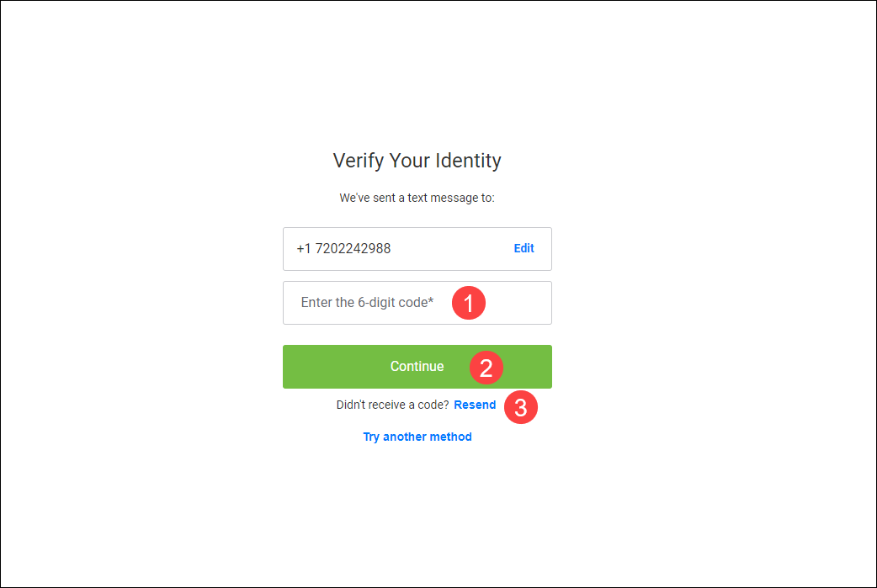877x588 pixels.
Task: Click the "Enter the 6-digit code*" placeholder text
Action: click(367, 302)
